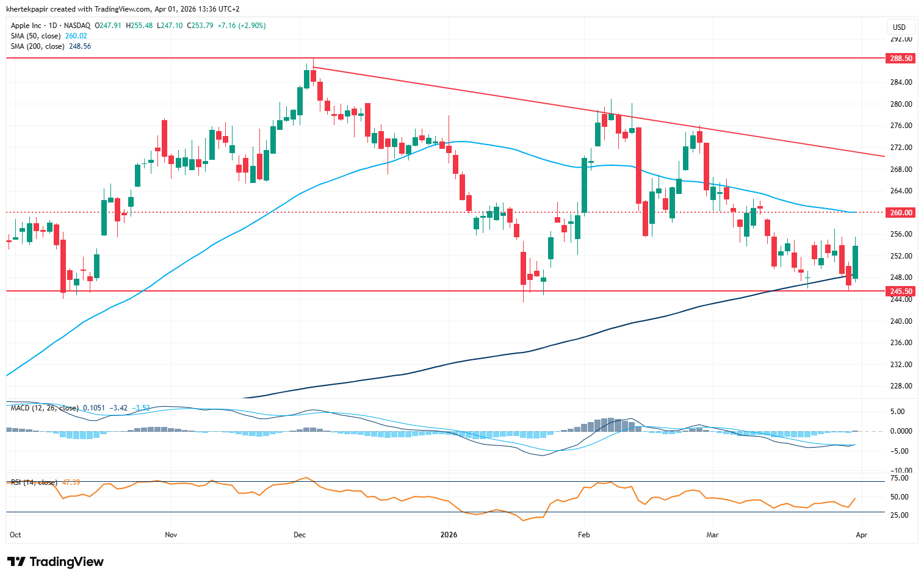Click the Dec label on time axis

(300, 535)
